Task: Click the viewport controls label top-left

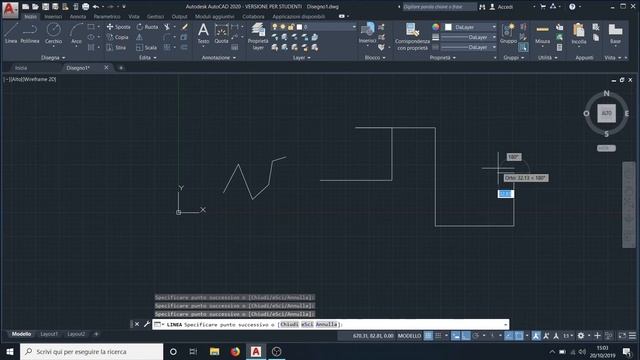Action: (x=30, y=79)
